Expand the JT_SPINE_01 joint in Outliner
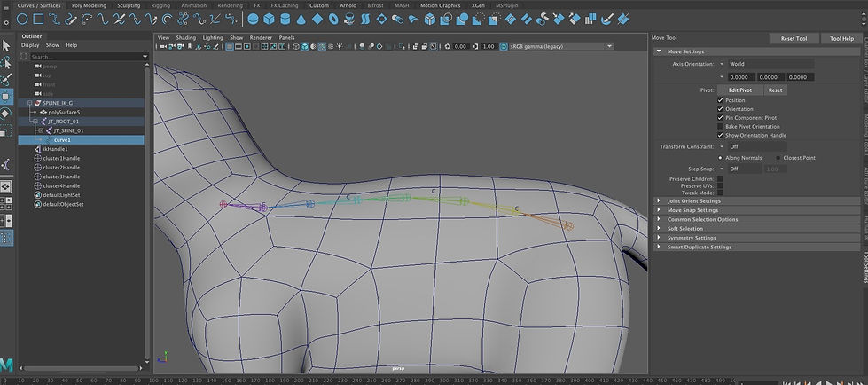The image size is (868, 385). [x=41, y=130]
